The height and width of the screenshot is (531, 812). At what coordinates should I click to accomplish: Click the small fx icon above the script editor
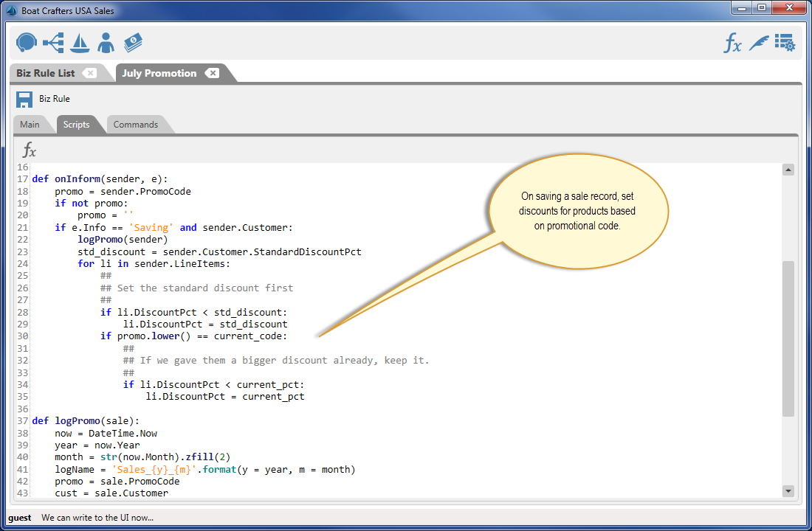tap(29, 150)
